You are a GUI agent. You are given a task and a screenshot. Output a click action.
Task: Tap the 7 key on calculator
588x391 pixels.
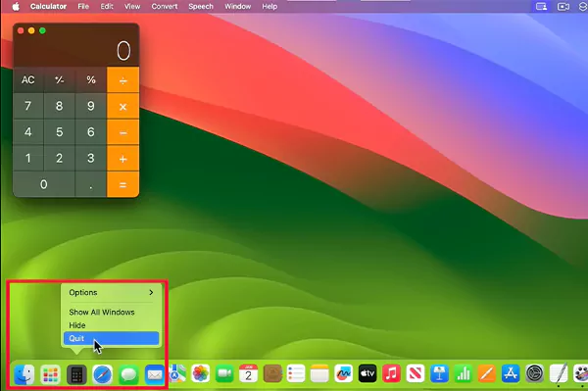tap(28, 106)
